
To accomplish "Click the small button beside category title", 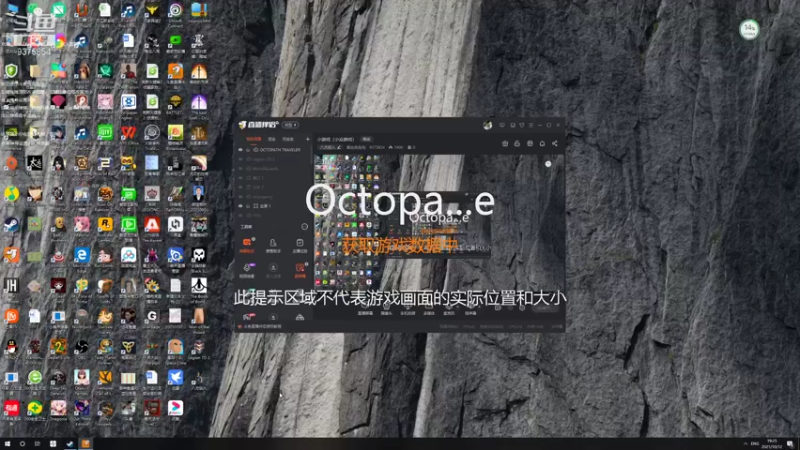I will coord(366,139).
